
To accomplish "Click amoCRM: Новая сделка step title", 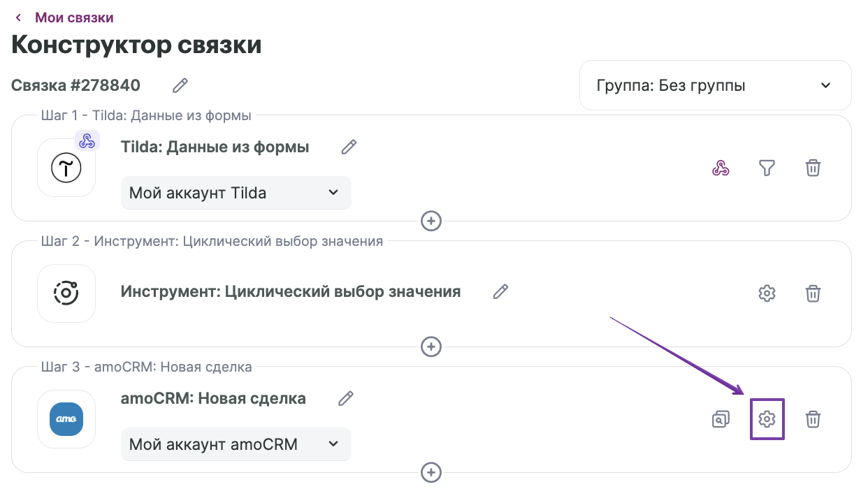I will (x=213, y=399).
